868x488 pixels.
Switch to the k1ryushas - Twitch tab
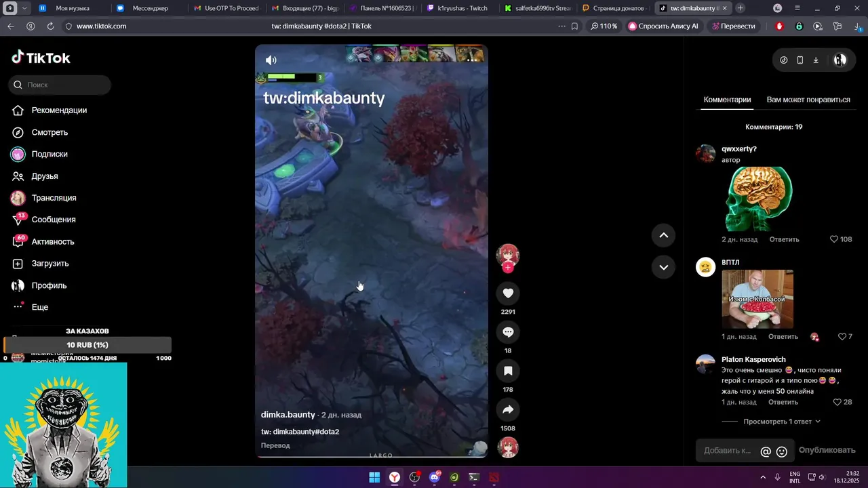click(461, 8)
